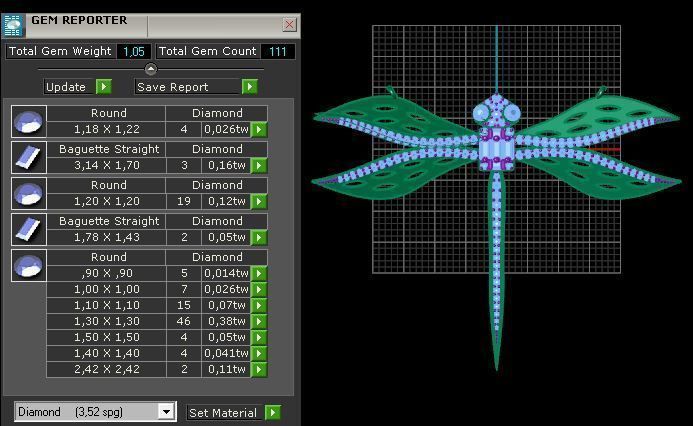Click the ,90 X ,90 size cell
Screen dimensions: 693x426
pos(107,274)
